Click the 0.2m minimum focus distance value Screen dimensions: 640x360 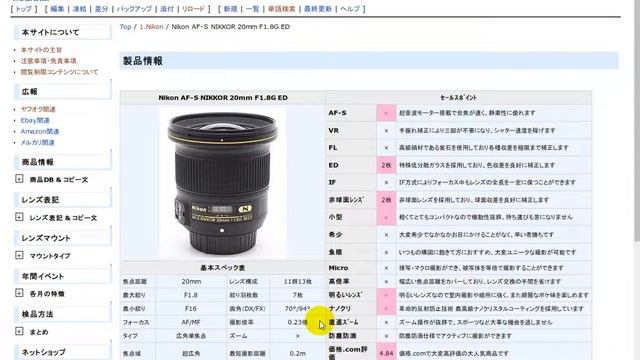(298, 353)
